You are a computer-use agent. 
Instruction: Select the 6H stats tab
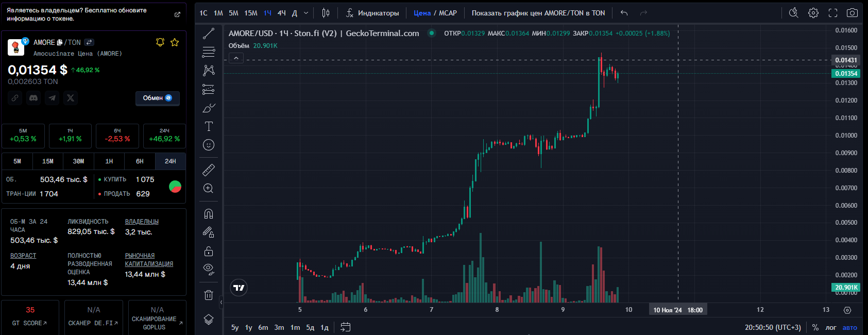[140, 161]
